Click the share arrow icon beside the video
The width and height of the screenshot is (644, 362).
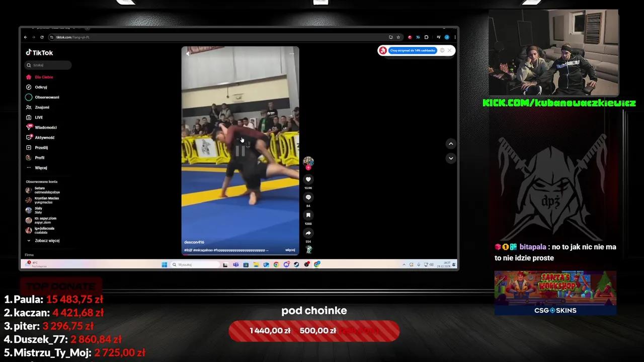tap(308, 233)
